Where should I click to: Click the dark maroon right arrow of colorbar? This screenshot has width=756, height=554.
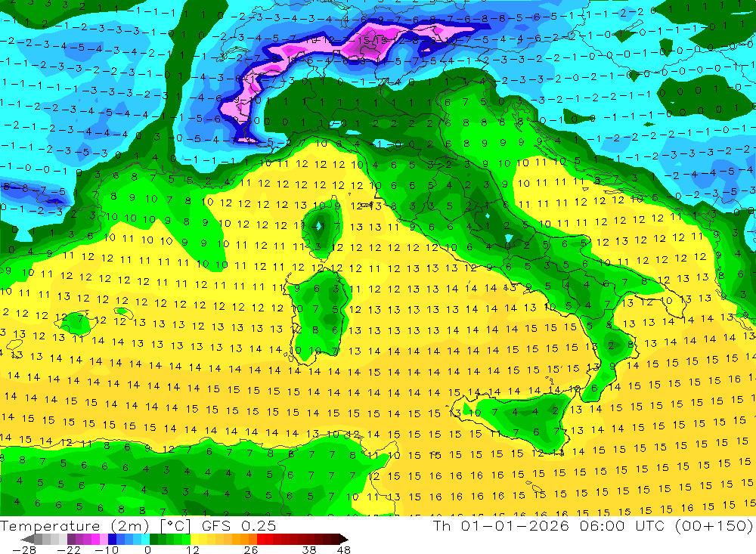[x=342, y=539]
